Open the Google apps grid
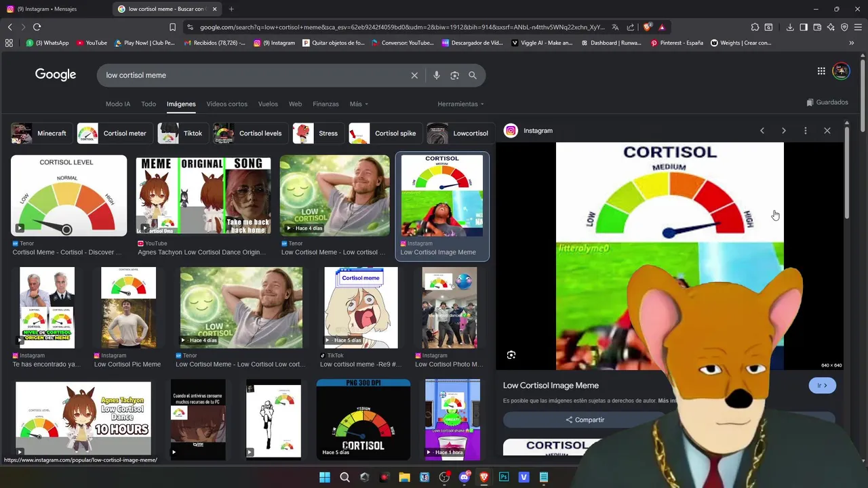The image size is (868, 488). [x=821, y=71]
